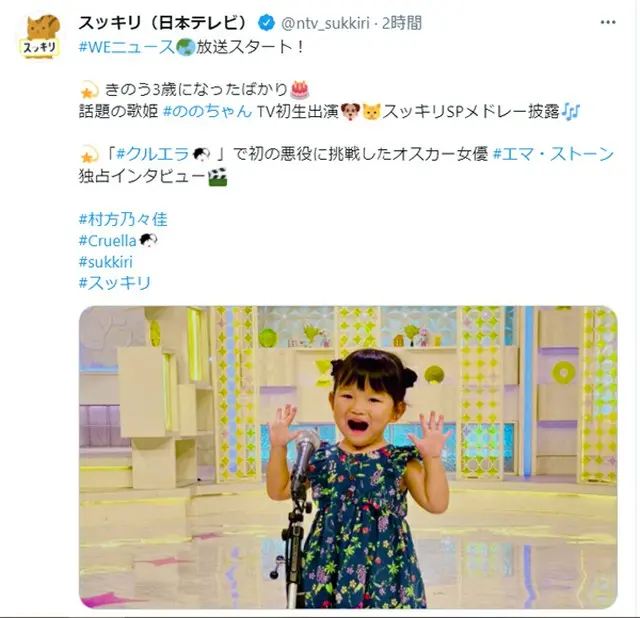640x618 pixels.
Task: Click the スッキリ squirrel profile avatar
Action: [x=40, y=36]
